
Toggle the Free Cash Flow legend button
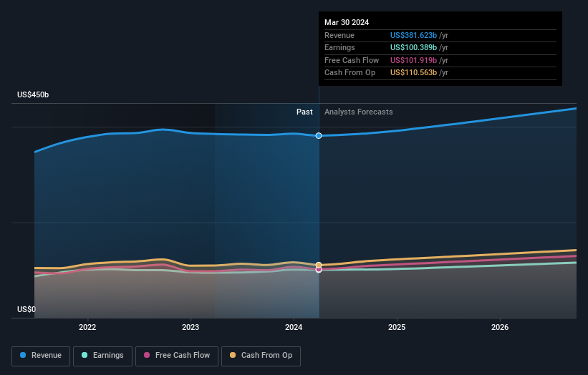click(x=177, y=356)
